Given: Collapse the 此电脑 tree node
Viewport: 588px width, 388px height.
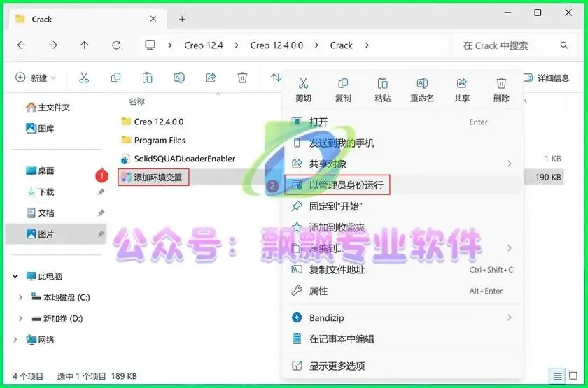Looking at the screenshot, I should [x=15, y=276].
